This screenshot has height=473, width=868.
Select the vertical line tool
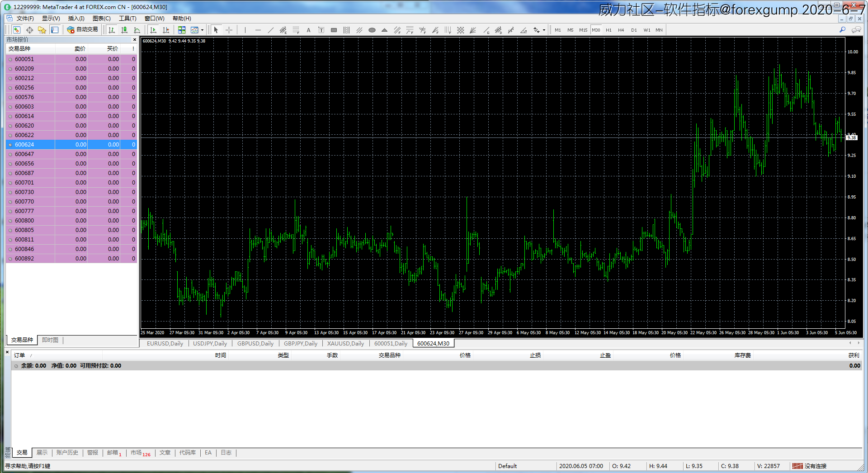[x=245, y=30]
